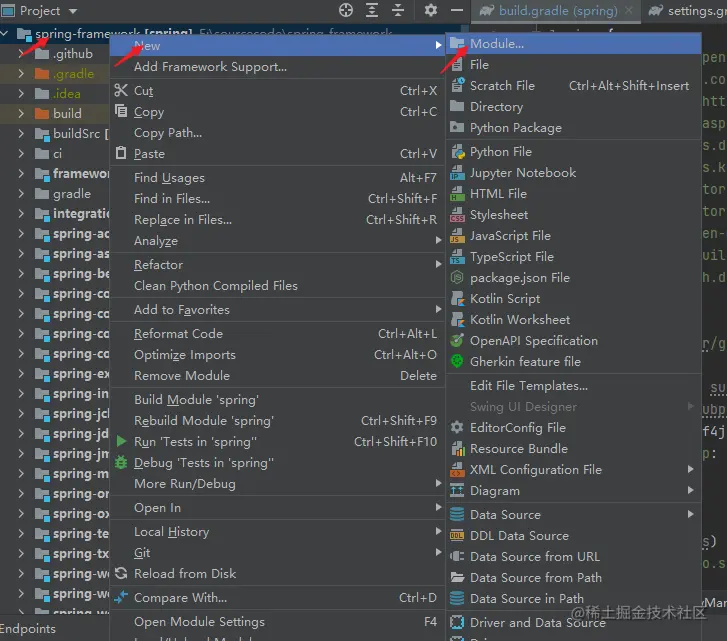727x641 pixels.
Task: Select Directory in New submenu
Action: point(574,107)
